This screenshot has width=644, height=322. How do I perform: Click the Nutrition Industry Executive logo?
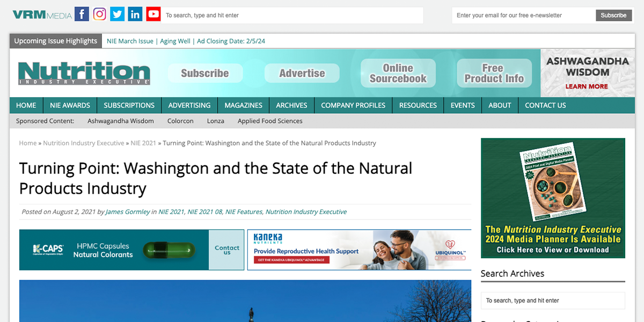pos(84,73)
